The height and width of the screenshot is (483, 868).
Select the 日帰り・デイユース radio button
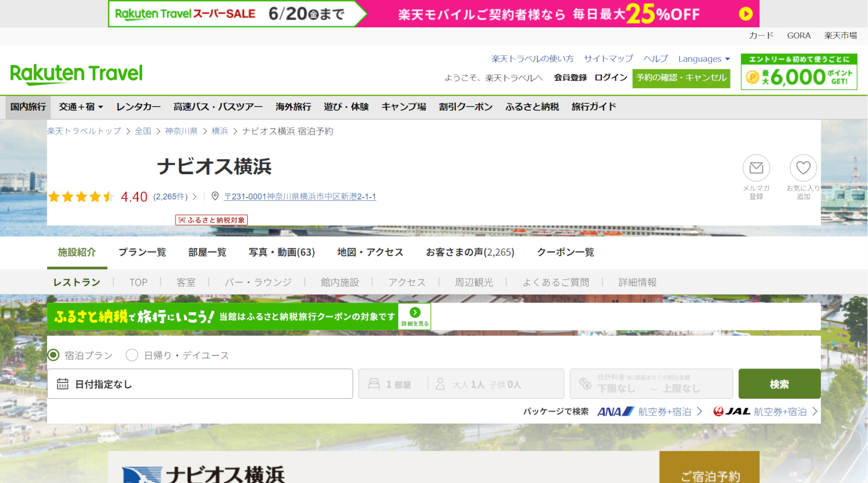click(132, 355)
